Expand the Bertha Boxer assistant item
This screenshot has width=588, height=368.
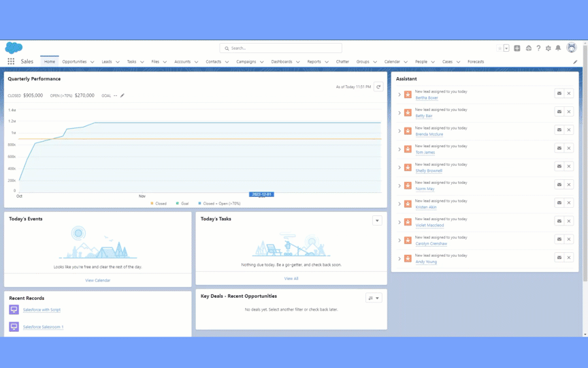[399, 95]
